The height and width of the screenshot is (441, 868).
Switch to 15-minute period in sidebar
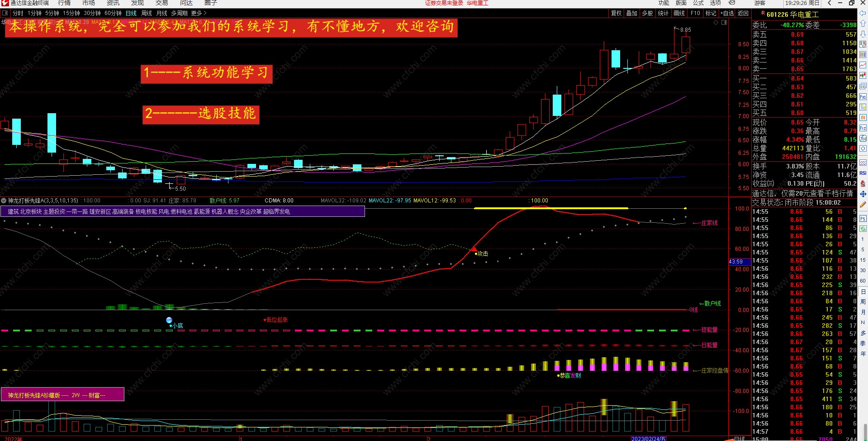(x=863, y=260)
